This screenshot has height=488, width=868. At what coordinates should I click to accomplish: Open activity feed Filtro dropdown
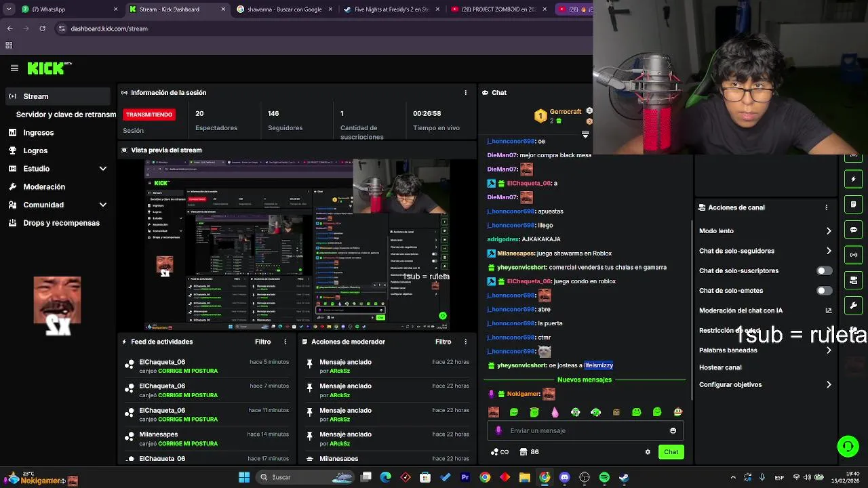coord(262,342)
